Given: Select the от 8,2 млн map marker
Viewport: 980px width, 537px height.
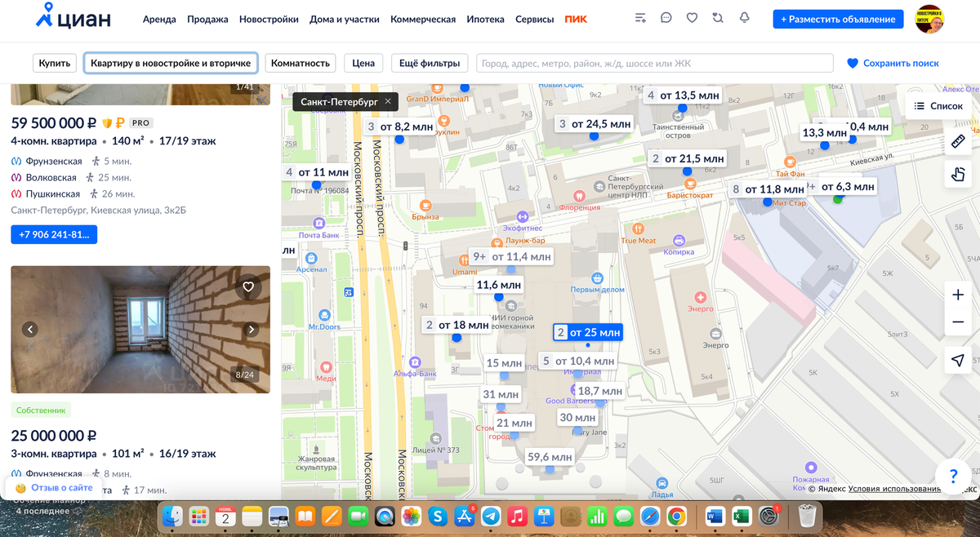Looking at the screenshot, I should coord(400,126).
